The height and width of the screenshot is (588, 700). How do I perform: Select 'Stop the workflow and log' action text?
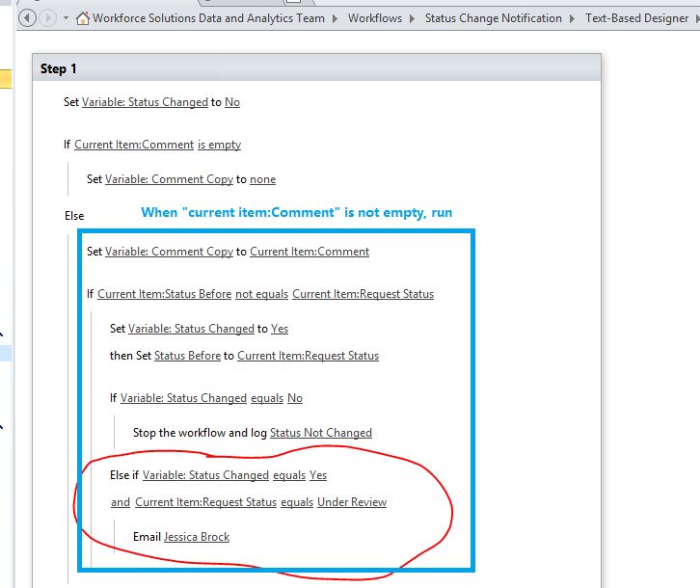(x=200, y=433)
